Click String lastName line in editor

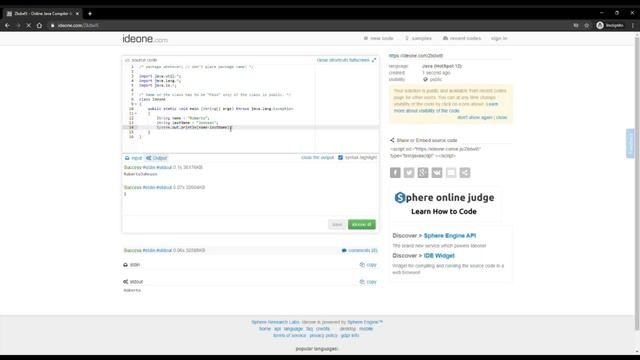click(187, 123)
